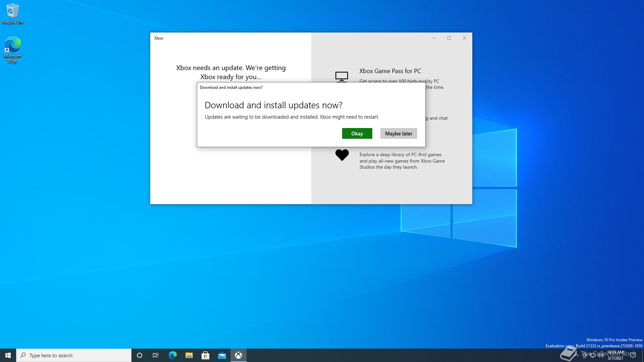Click the PC monitor icon in Xbox
This screenshot has height=362, width=644.
(341, 77)
